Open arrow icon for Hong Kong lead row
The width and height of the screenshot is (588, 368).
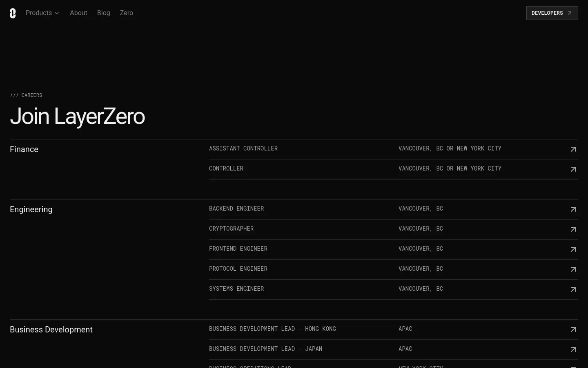pos(573,330)
